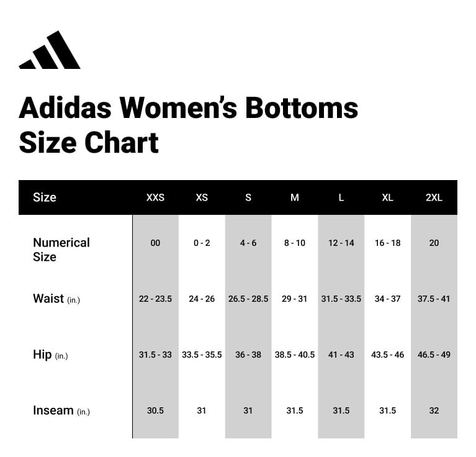Screen dimensions: 476x457
Task: Click the Adidas Women's Bottoms Size Chart title
Action: 189,125
